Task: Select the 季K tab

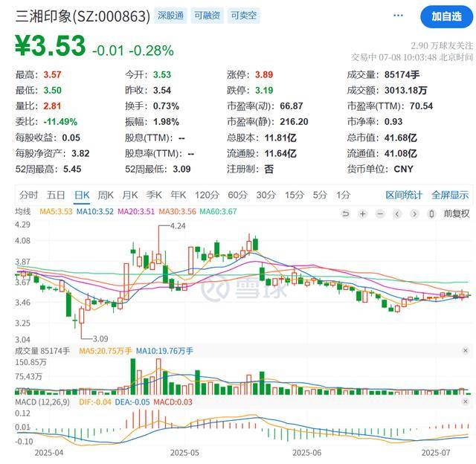Action: [154, 195]
